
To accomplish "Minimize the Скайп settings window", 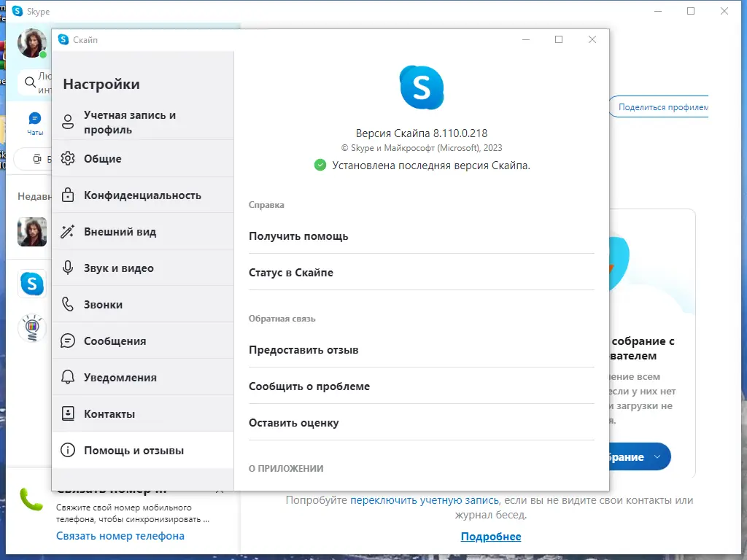I will click(x=526, y=39).
